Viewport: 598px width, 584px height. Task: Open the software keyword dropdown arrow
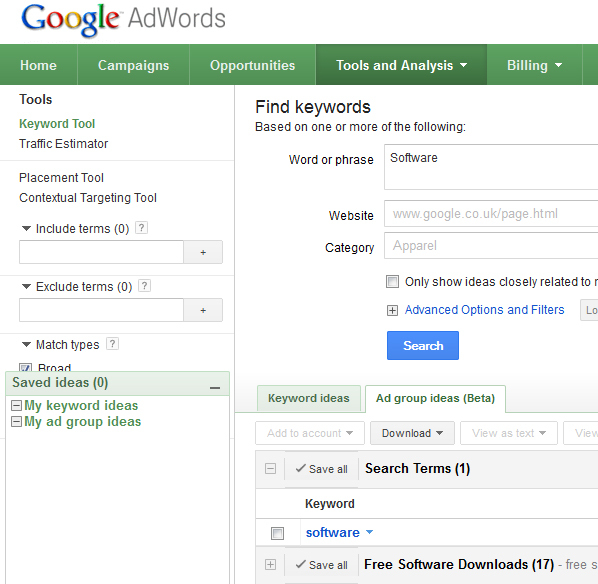tap(369, 532)
